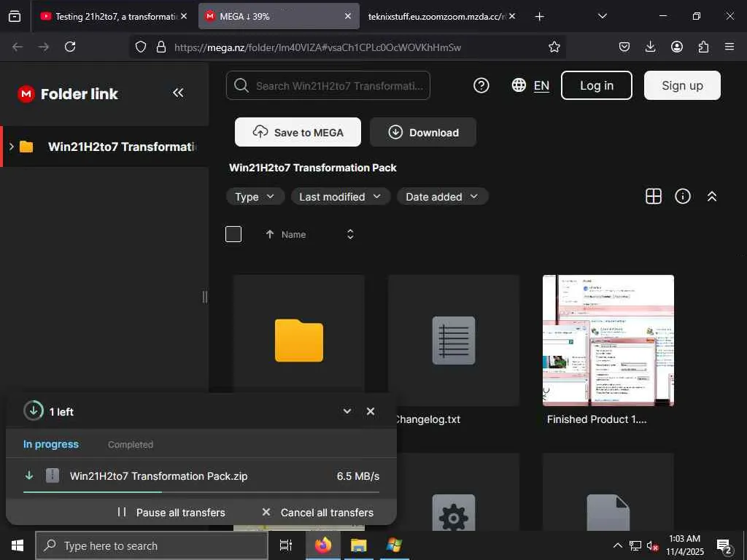Image resolution: width=747 pixels, height=560 pixels.
Task: Open the settings-gear file item
Action: (454, 513)
